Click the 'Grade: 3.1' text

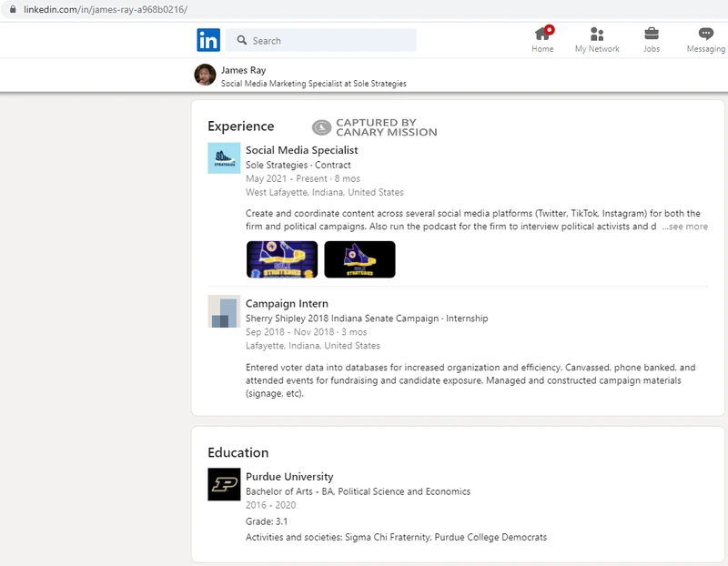[x=267, y=521]
